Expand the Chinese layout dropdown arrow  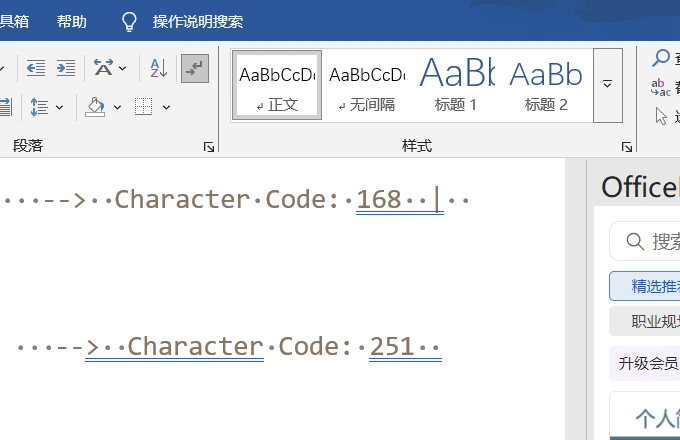123,68
